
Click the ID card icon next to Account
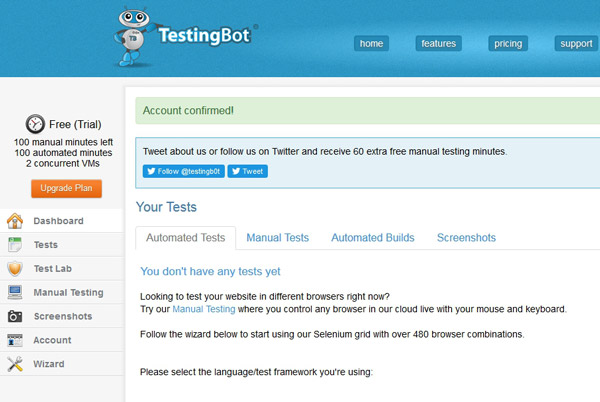(x=15, y=340)
